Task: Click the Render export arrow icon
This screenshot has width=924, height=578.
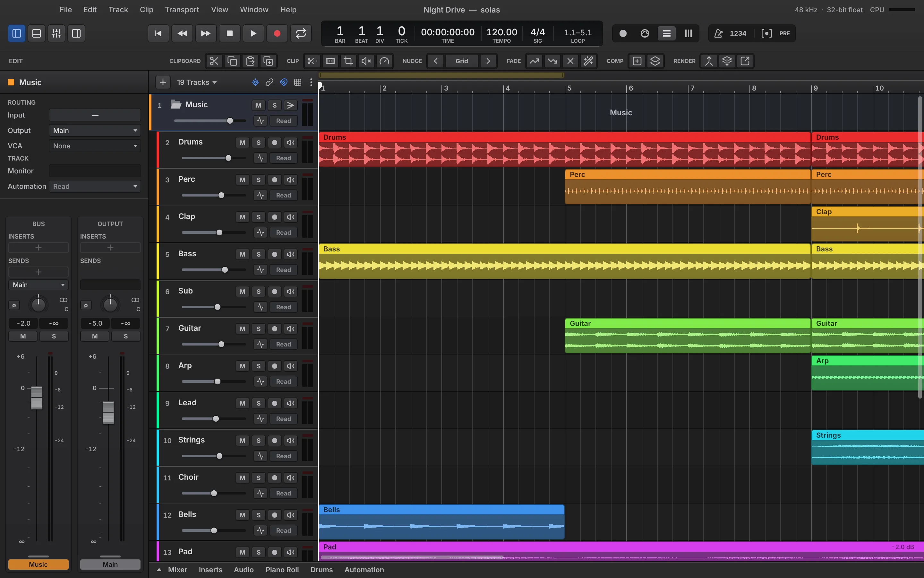Action: pos(745,61)
